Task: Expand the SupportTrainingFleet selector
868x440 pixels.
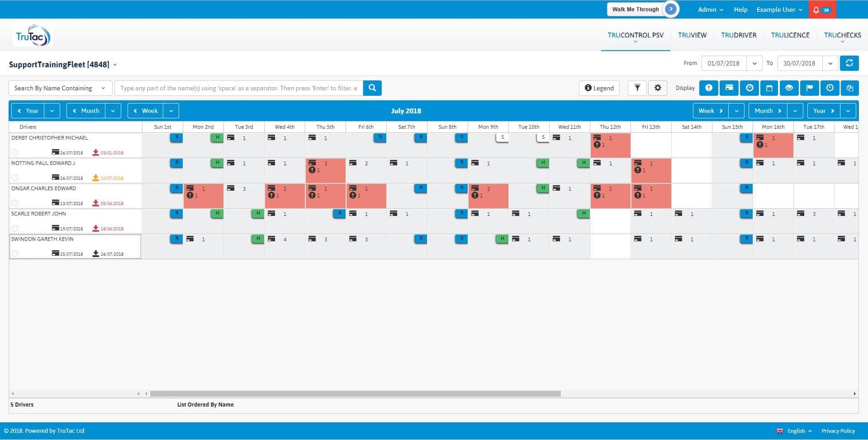Action: [115, 65]
